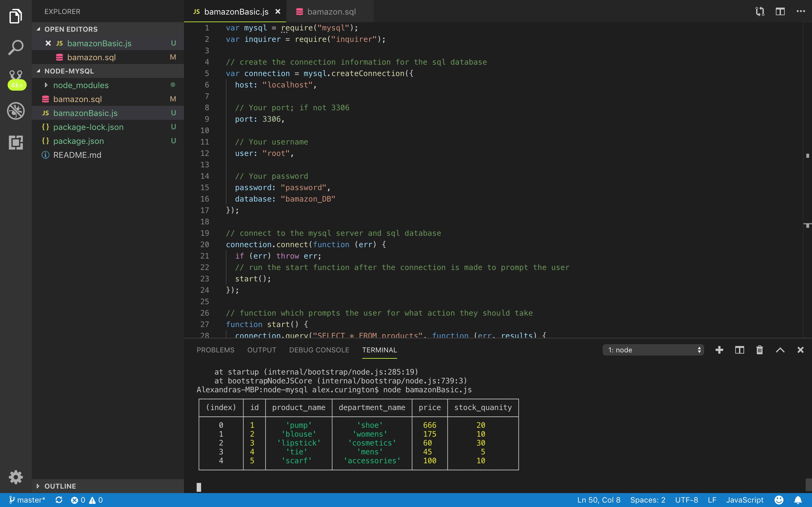Screen dimensions: 812x507
Task: Click the master* branch in status bar
Action: pyautogui.click(x=28, y=500)
